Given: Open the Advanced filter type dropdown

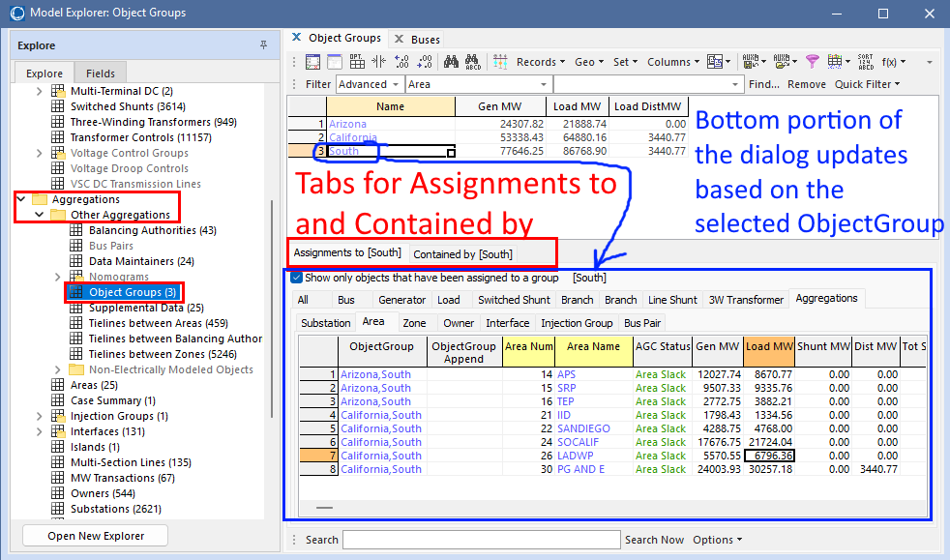Looking at the screenshot, I should pyautogui.click(x=369, y=84).
